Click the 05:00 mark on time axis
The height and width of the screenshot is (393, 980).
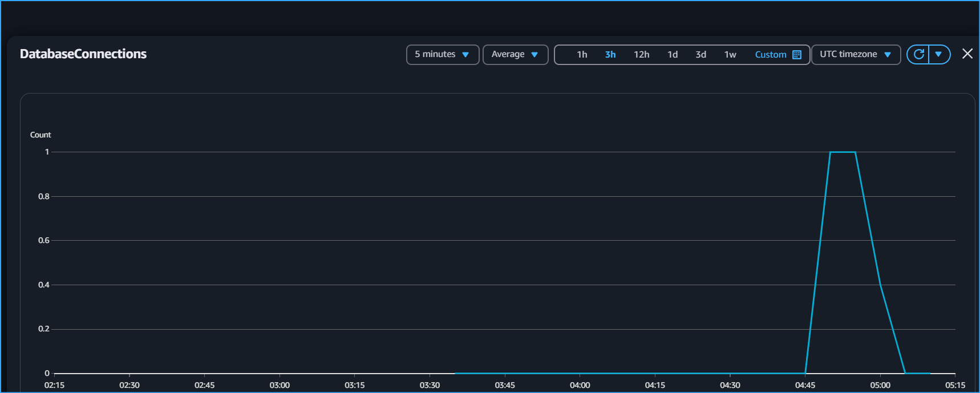point(880,385)
